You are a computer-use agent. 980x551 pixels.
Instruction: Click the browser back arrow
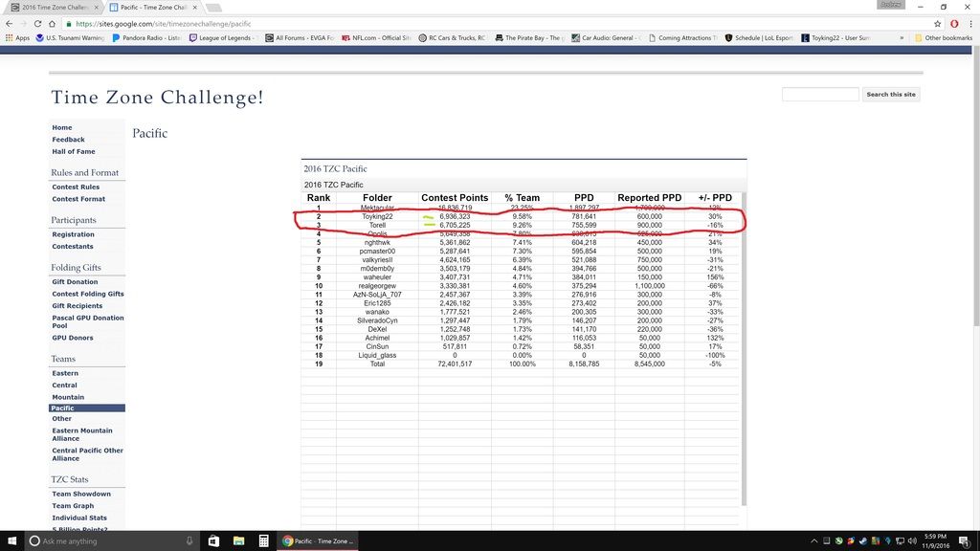pyautogui.click(x=10, y=23)
